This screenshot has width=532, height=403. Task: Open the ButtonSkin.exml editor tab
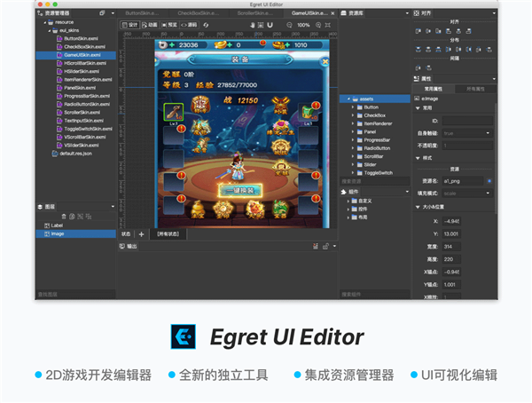pyautogui.click(x=142, y=13)
